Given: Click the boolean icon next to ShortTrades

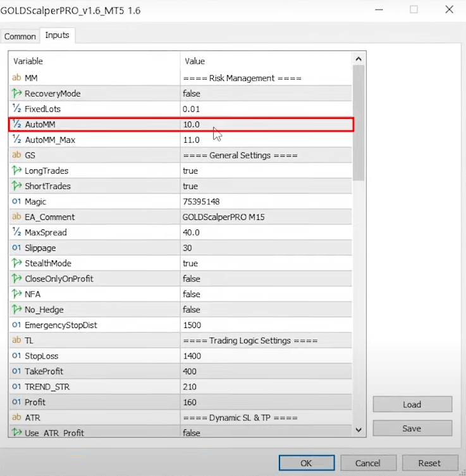Looking at the screenshot, I should [x=16, y=186].
